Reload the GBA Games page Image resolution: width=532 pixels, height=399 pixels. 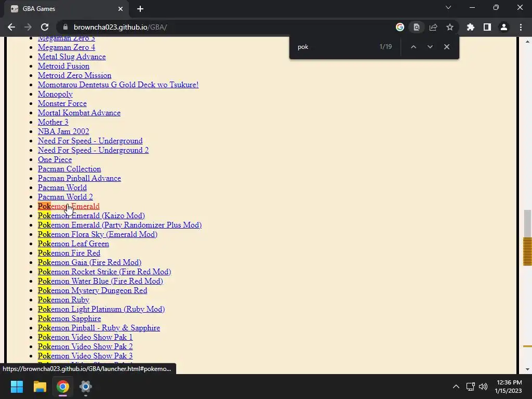coord(45,27)
